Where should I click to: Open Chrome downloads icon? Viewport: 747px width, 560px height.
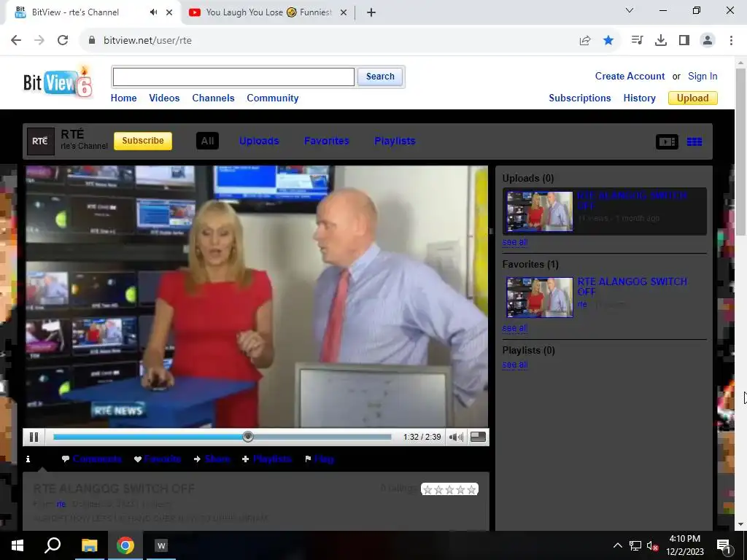click(661, 41)
